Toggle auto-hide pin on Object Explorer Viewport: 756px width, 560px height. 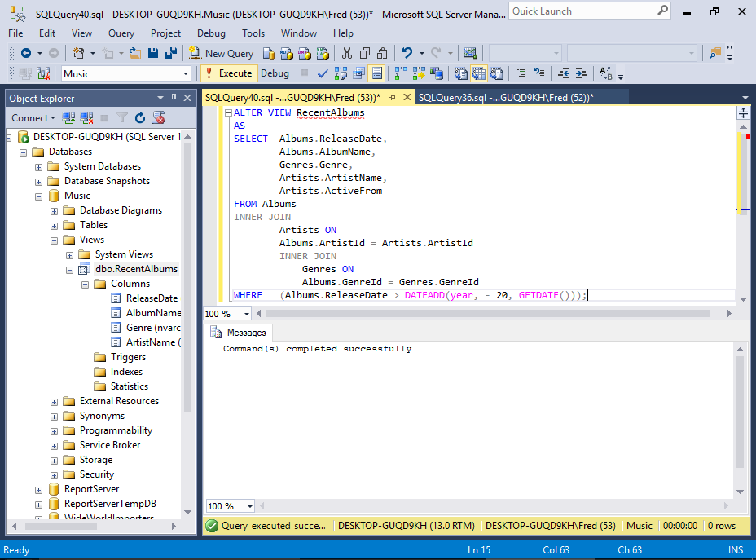pyautogui.click(x=174, y=98)
